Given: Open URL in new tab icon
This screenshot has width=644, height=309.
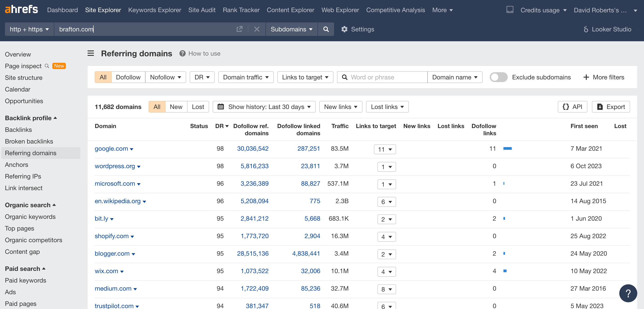Looking at the screenshot, I should (240, 29).
